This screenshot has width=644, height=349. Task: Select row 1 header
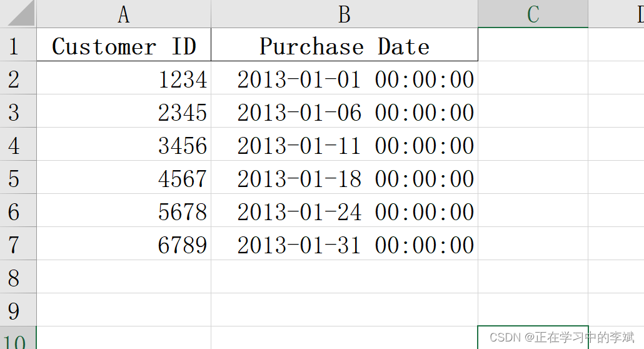[18, 44]
